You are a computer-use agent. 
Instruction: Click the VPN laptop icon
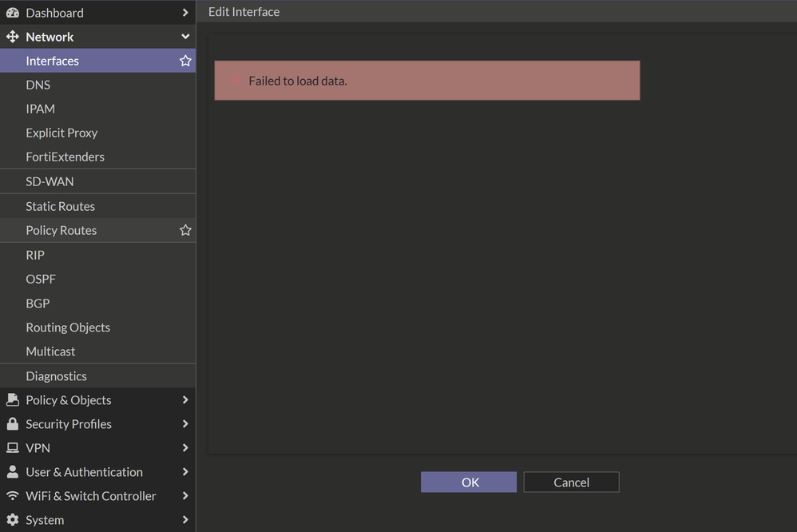12,448
